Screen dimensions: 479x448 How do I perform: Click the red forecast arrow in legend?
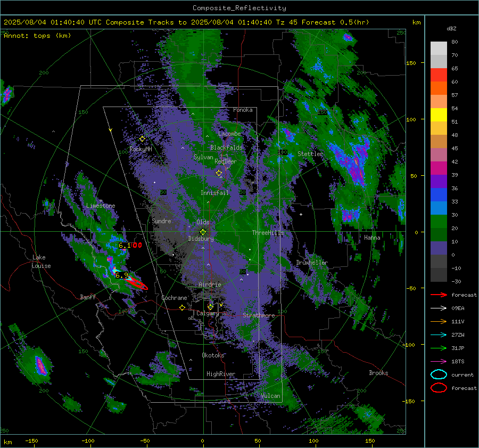click(x=439, y=295)
